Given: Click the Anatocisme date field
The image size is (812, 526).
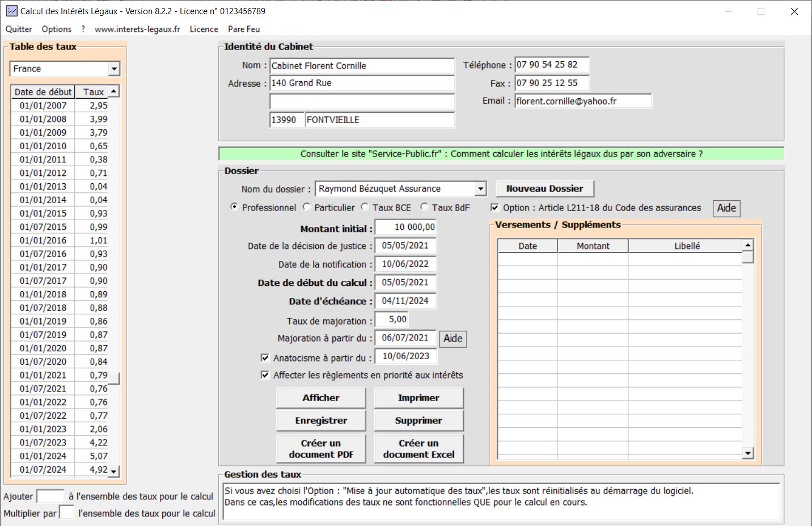Looking at the screenshot, I should tap(406, 356).
